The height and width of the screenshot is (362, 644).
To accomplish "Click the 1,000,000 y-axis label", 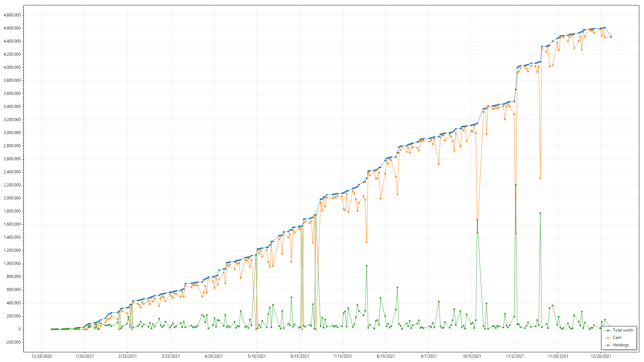I will point(12,263).
